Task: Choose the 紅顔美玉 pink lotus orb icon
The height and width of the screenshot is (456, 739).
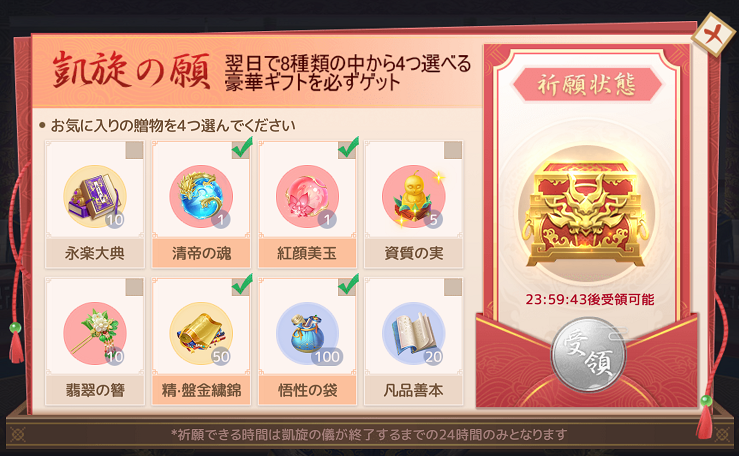Action: pyautogui.click(x=307, y=197)
